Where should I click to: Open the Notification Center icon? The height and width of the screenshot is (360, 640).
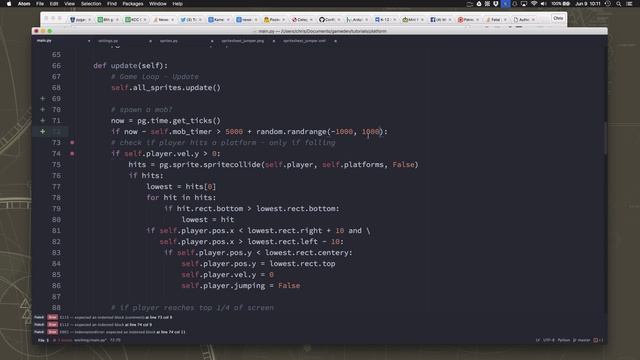(629, 4)
